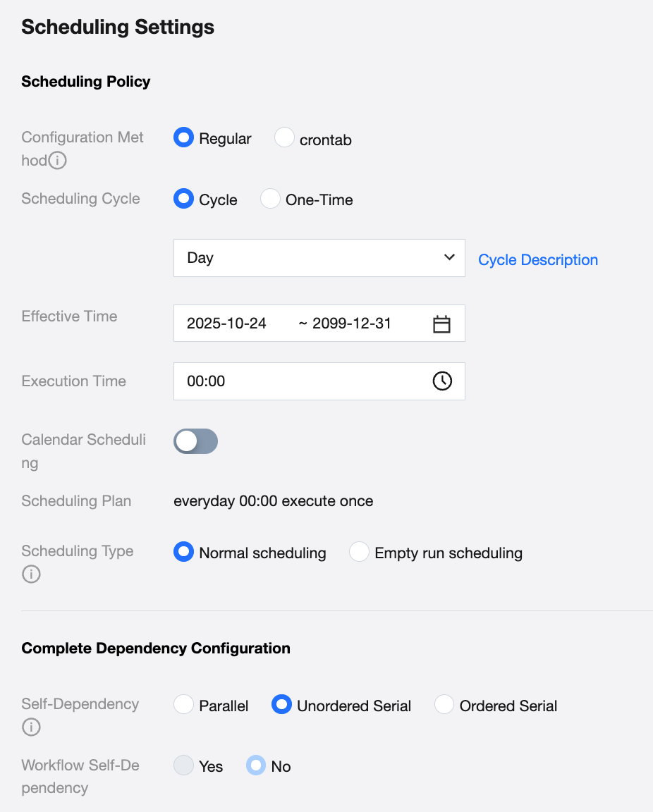Viewport: 653px width, 812px height.
Task: Click calendar icon in Effective Time field
Action: click(x=441, y=324)
